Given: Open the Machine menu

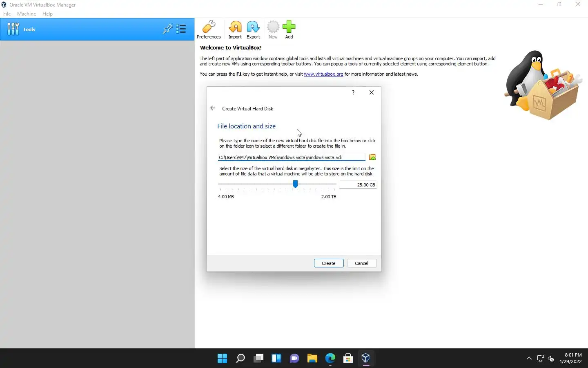Looking at the screenshot, I should (x=27, y=14).
